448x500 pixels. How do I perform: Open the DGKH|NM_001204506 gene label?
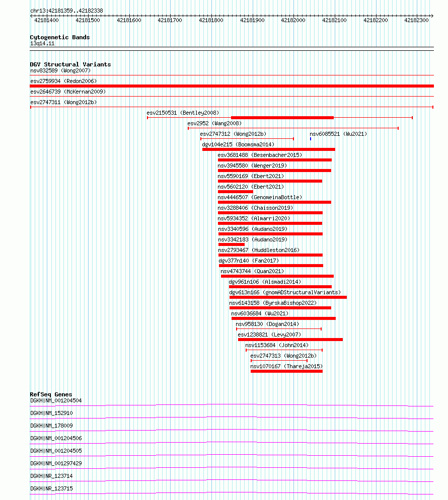[56, 438]
